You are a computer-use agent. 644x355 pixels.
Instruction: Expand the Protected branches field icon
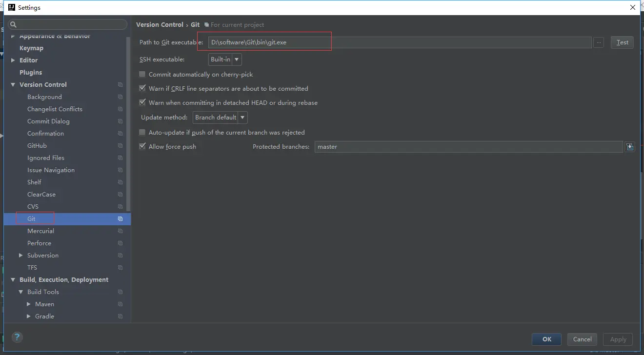tap(630, 147)
